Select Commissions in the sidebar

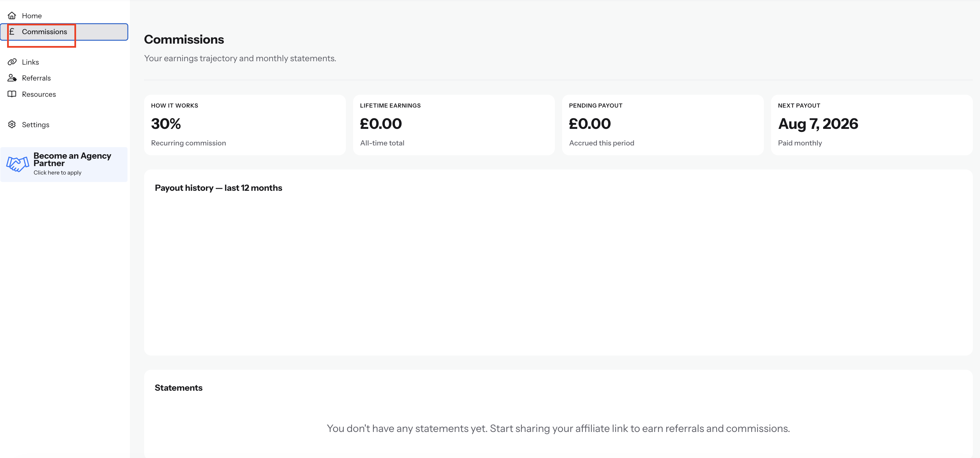coord(64,32)
